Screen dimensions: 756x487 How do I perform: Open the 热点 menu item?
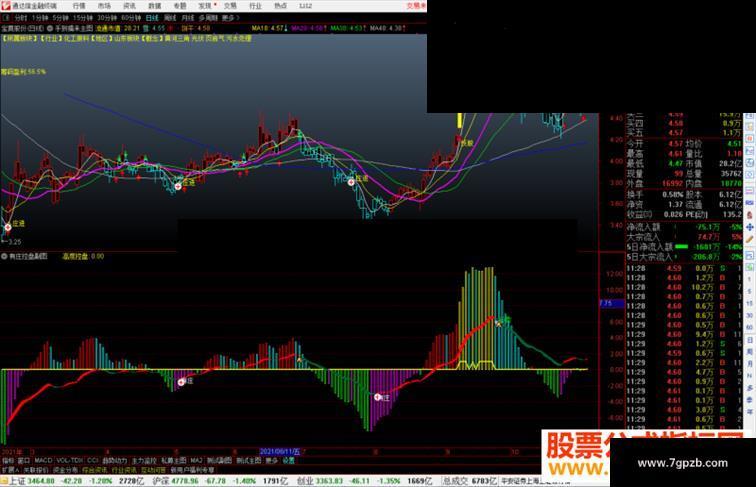(x=280, y=6)
